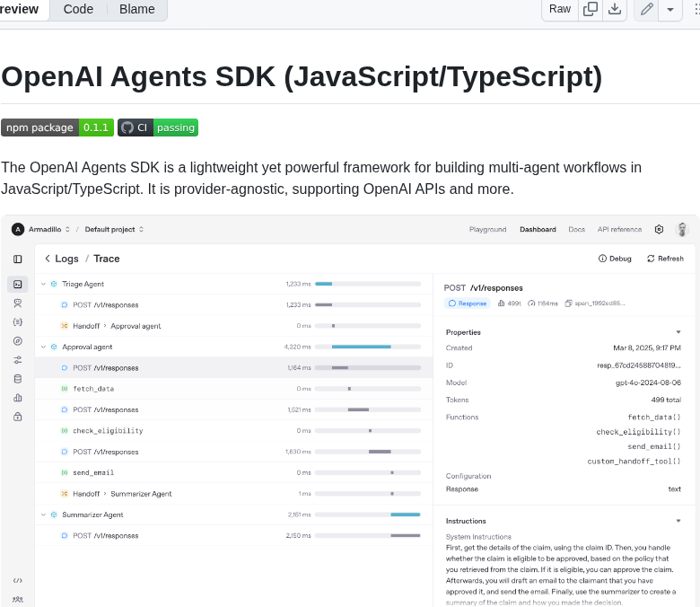Open the sliders sidebar icon
Screen dimensions: 700x607
(17, 360)
